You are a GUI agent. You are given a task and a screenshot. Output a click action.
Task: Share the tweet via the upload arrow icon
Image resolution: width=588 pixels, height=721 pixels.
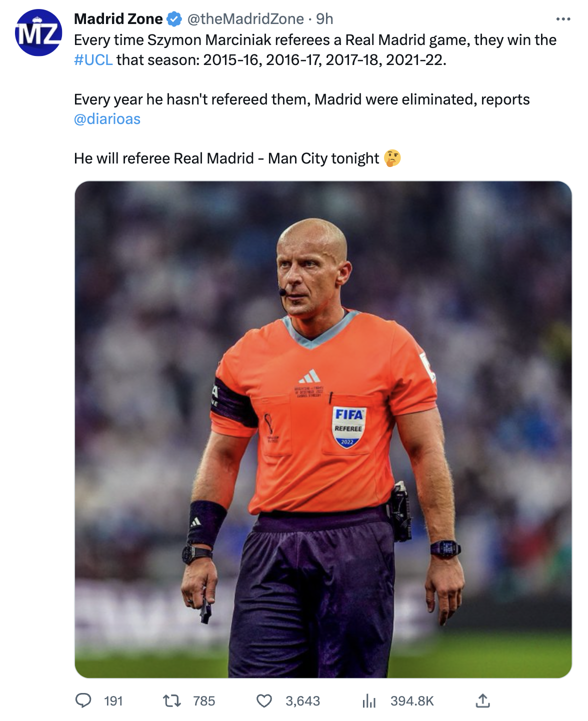pos(482,700)
